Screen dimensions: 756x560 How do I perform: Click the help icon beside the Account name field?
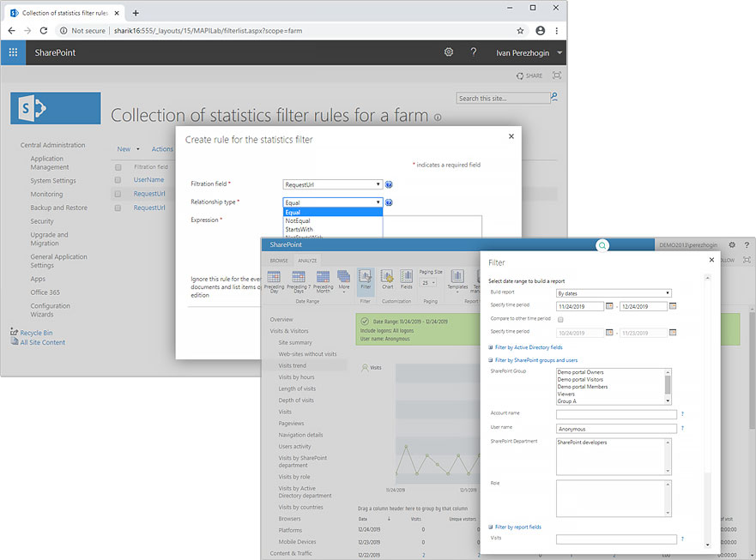tap(682, 414)
